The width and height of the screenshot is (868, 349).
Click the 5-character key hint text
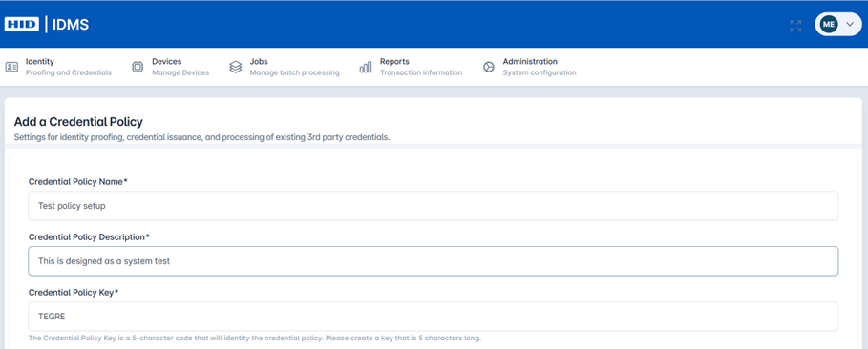255,338
